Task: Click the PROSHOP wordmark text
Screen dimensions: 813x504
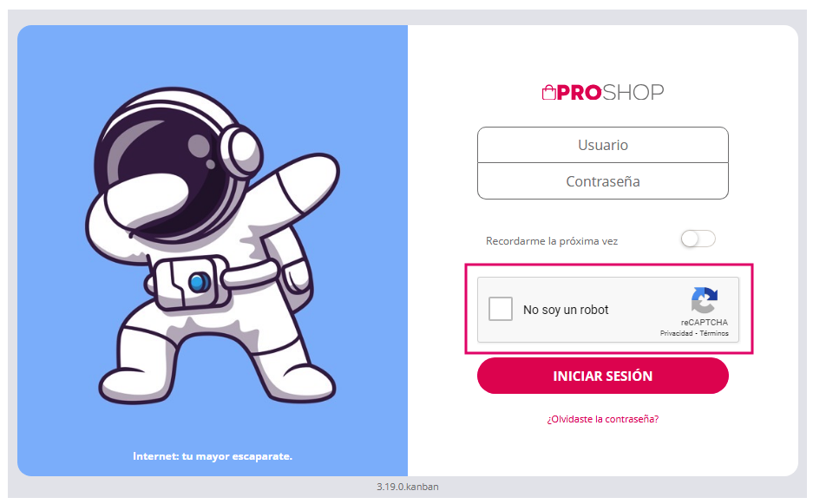Action: [x=610, y=92]
